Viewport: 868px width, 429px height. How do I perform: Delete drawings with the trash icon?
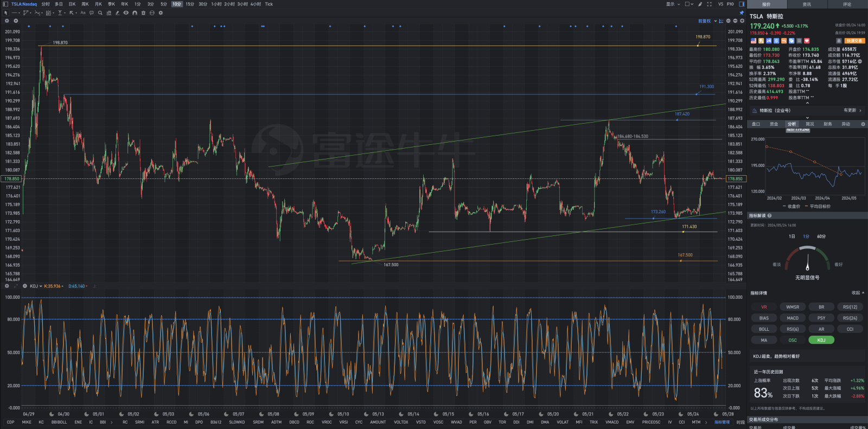click(143, 12)
